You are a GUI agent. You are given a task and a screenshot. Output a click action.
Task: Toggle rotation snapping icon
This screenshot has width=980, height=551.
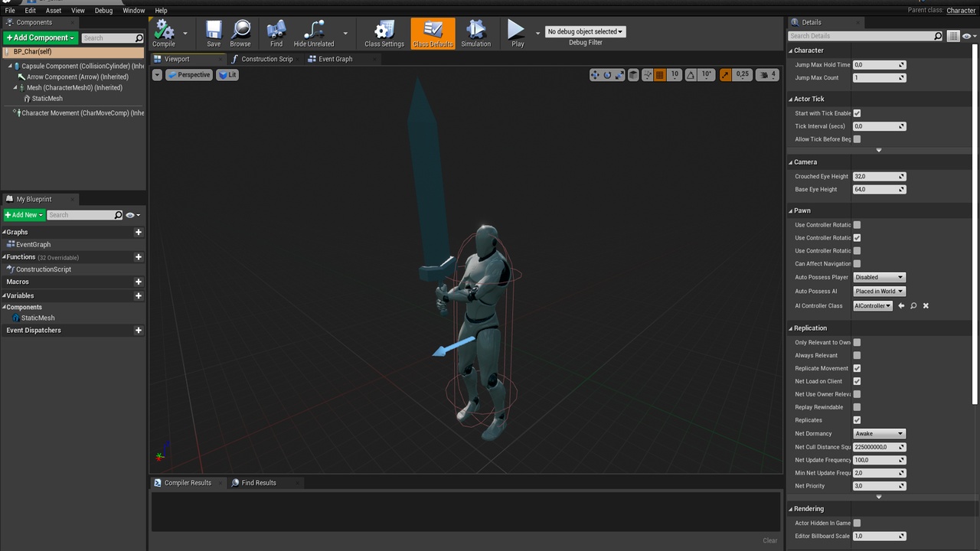[691, 75]
